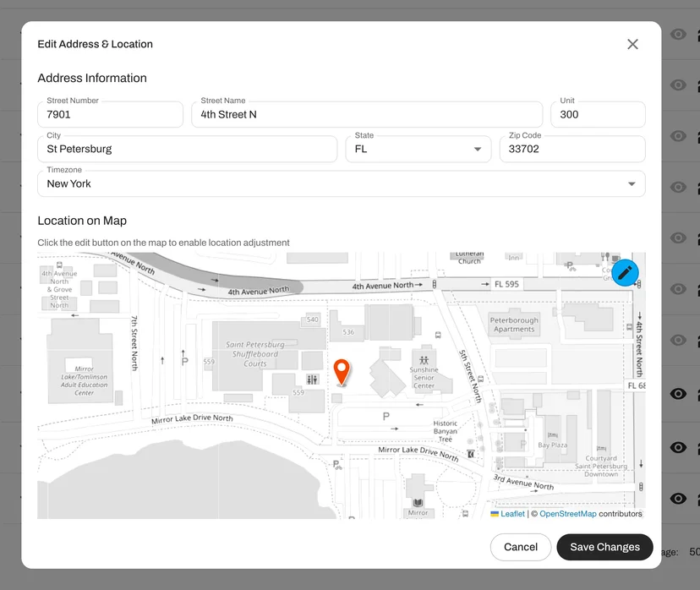The height and width of the screenshot is (590, 700).
Task: Click the restroom icon on the map
Action: 312,380
